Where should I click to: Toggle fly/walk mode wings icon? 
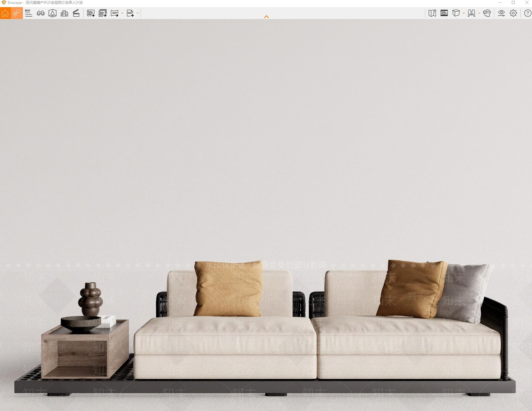[471, 13]
